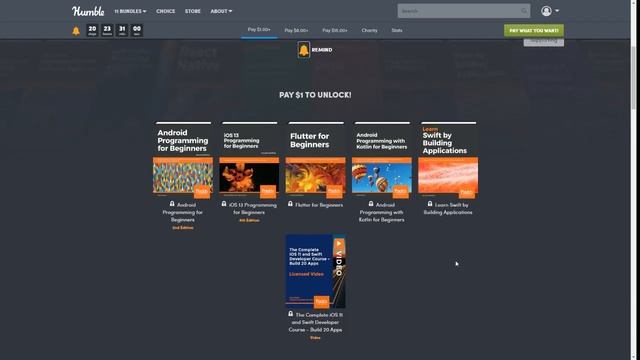Click the orange Video label under iOS 11 course
Screen dimensions: 640x360
315,338
